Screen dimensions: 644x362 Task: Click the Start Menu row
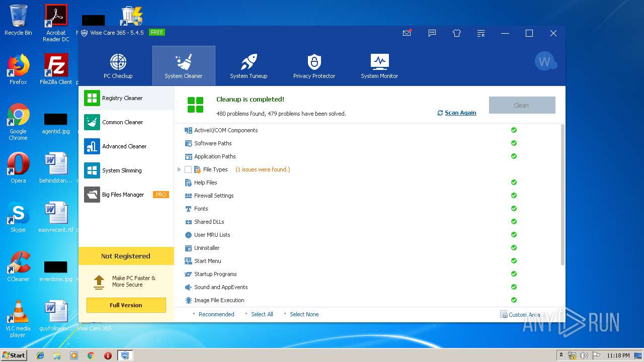tap(369, 261)
